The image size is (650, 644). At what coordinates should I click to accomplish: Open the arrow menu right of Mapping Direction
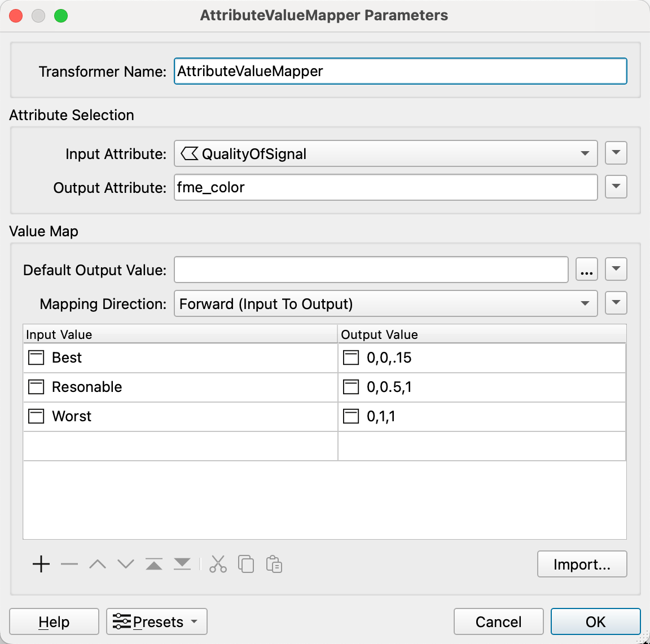tap(616, 303)
